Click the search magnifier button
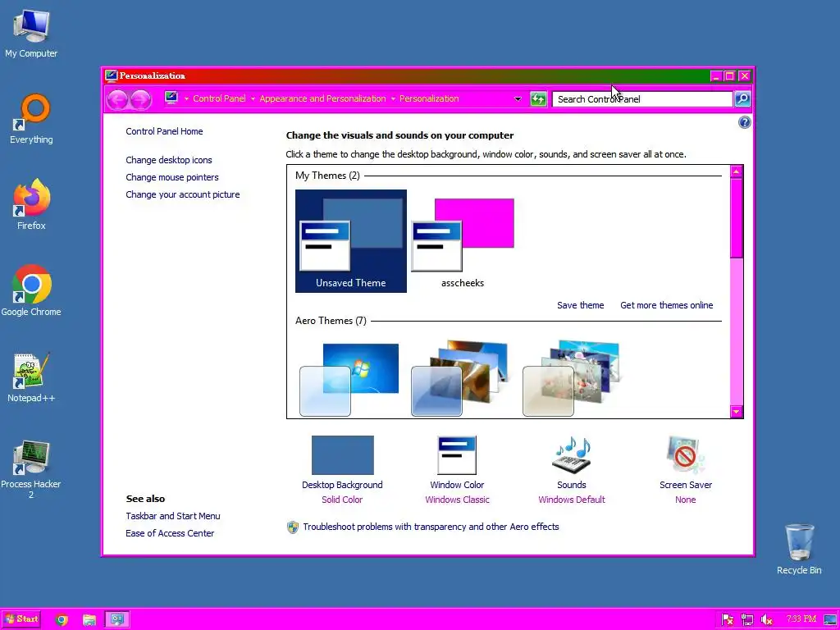The image size is (840, 630). point(742,99)
